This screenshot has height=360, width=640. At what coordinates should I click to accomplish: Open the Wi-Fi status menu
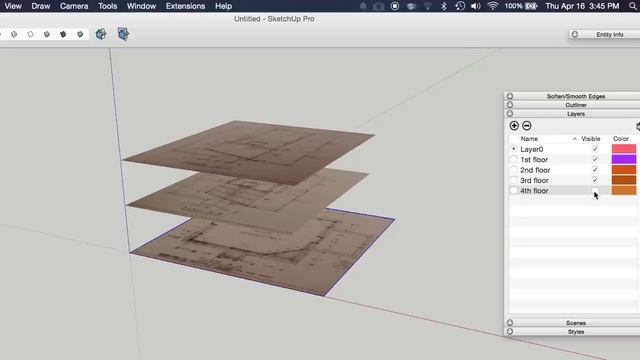pyautogui.click(x=493, y=6)
